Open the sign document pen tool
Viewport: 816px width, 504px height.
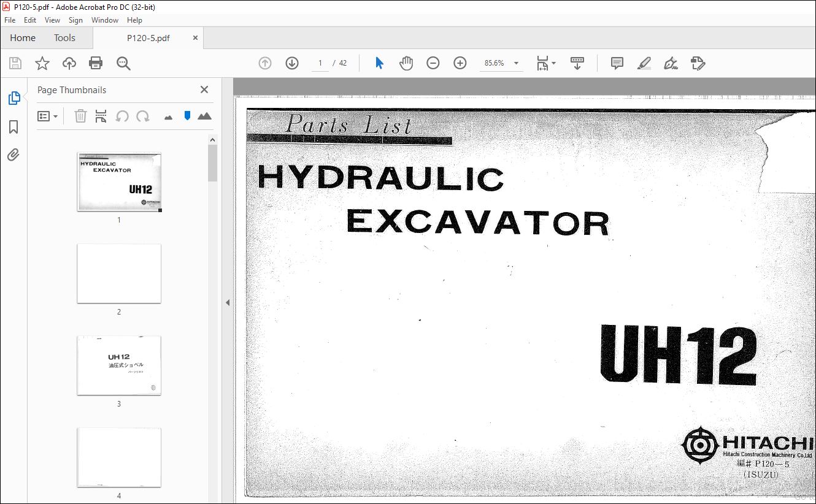click(x=671, y=63)
